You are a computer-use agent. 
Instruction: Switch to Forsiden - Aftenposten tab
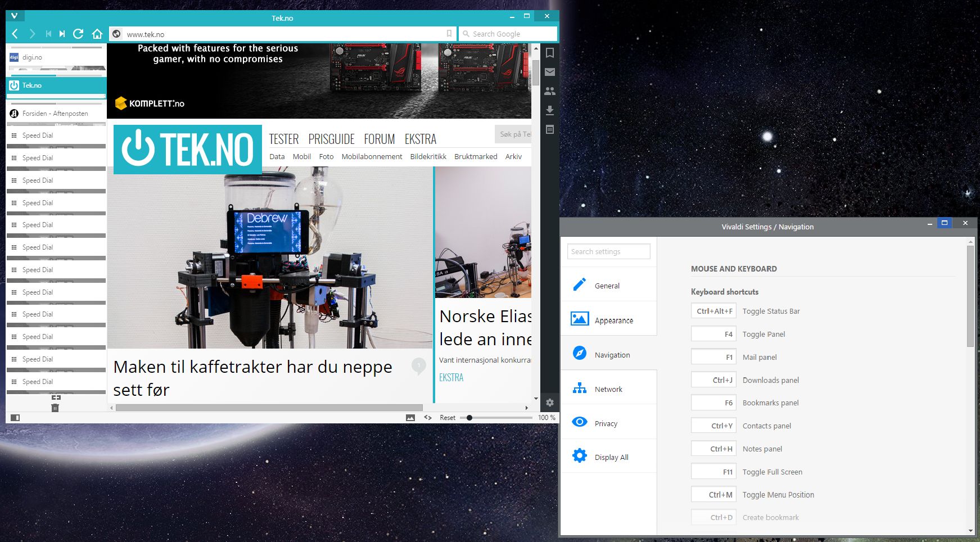pos(56,114)
